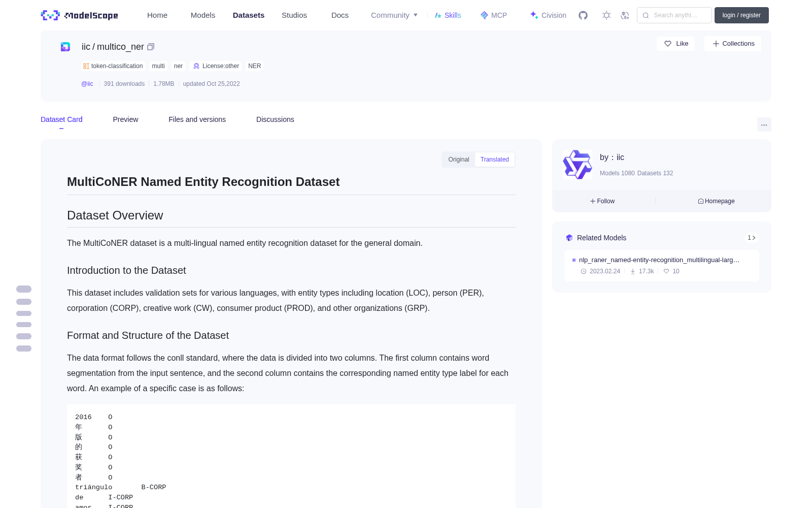Click the iic namespace in dataset title
The height and width of the screenshot is (508, 812).
pyautogui.click(x=86, y=47)
